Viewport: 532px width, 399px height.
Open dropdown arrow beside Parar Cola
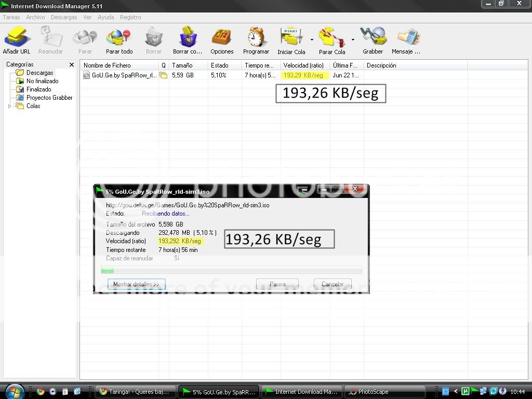353,39
